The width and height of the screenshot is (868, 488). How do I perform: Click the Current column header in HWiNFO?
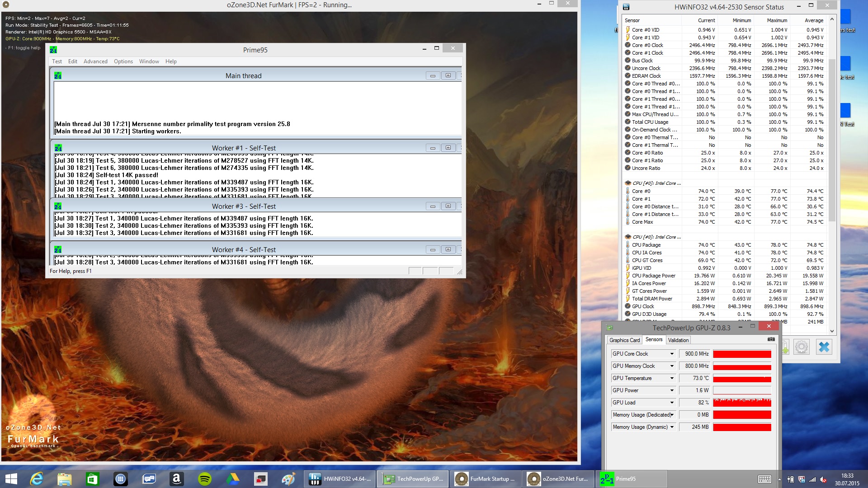pos(699,20)
